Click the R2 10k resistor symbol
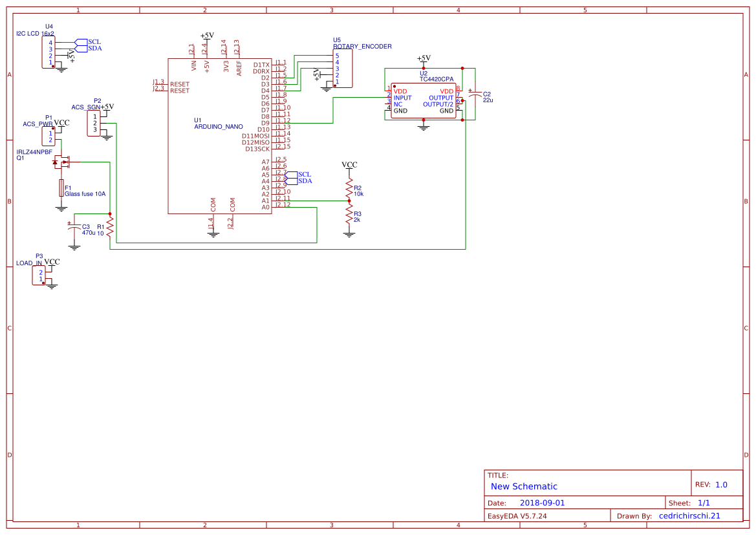756x535 pixels. point(349,188)
